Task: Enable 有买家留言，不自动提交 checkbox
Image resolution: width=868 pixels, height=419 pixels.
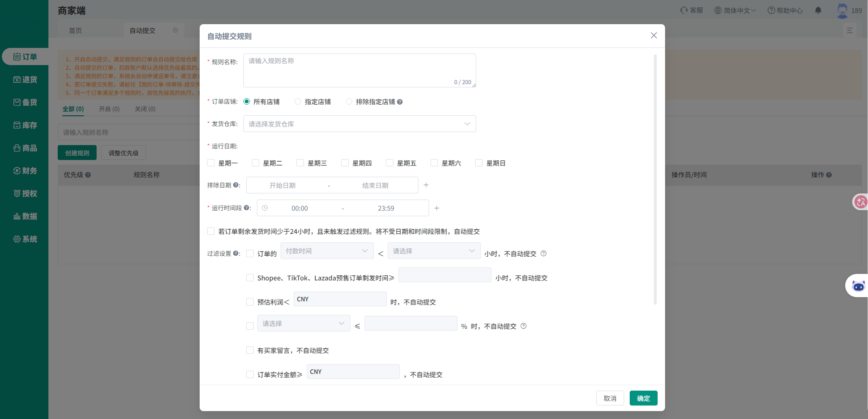Action: point(250,350)
